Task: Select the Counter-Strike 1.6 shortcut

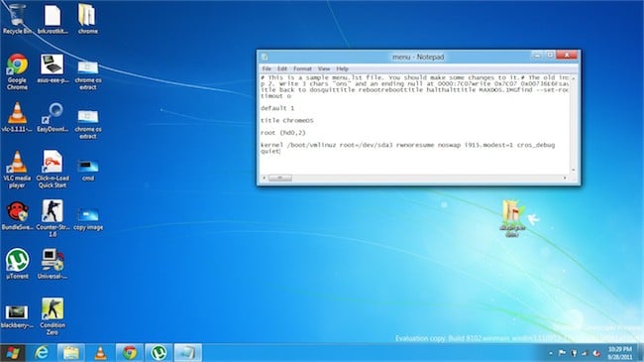Action: click(53, 219)
